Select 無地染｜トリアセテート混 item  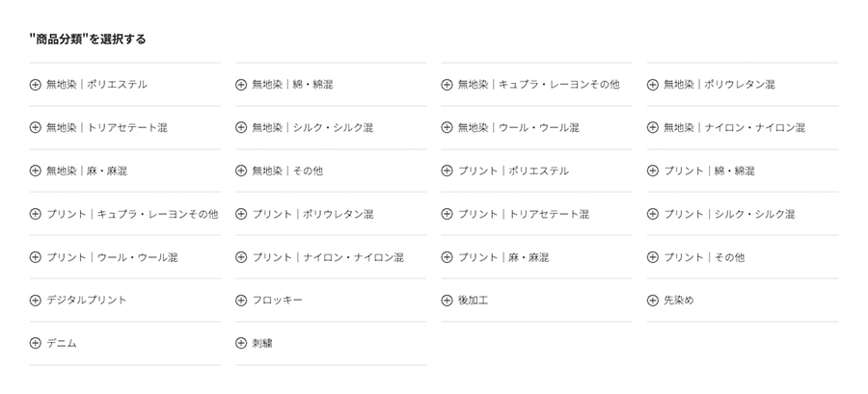coord(125,128)
